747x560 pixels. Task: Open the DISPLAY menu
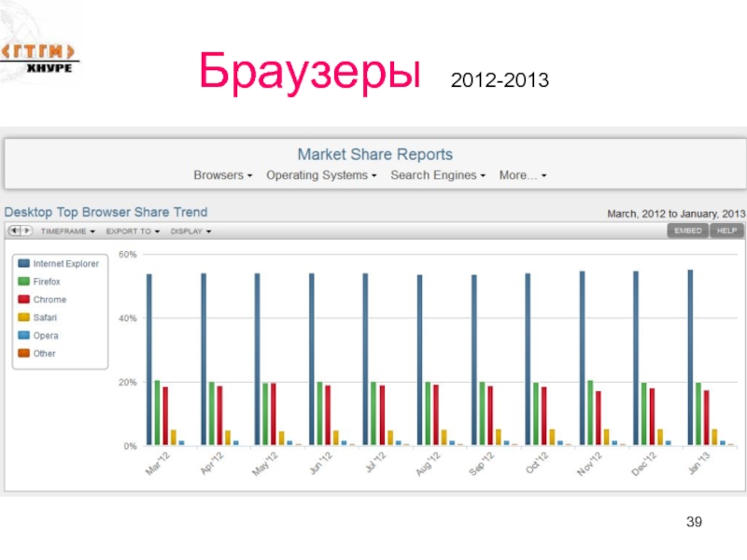click(x=190, y=231)
